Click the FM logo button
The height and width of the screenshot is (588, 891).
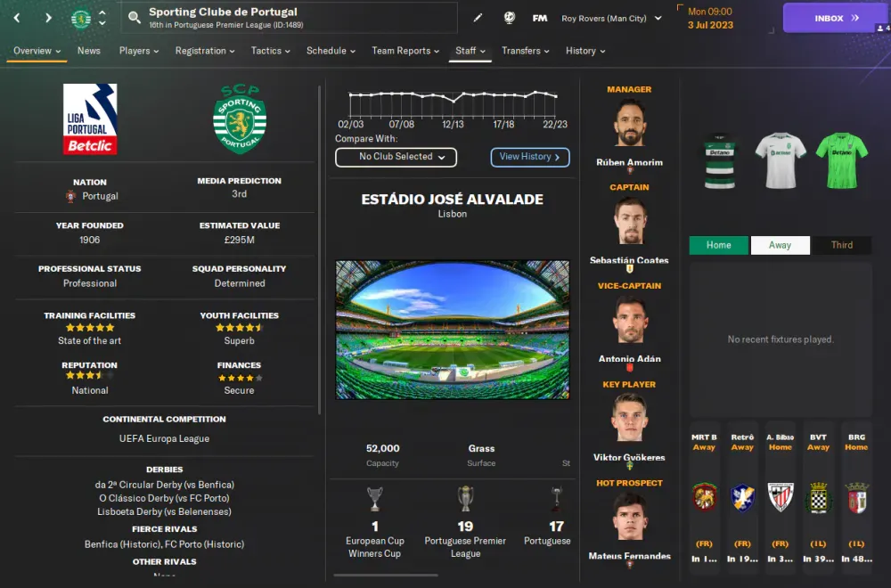(x=540, y=18)
